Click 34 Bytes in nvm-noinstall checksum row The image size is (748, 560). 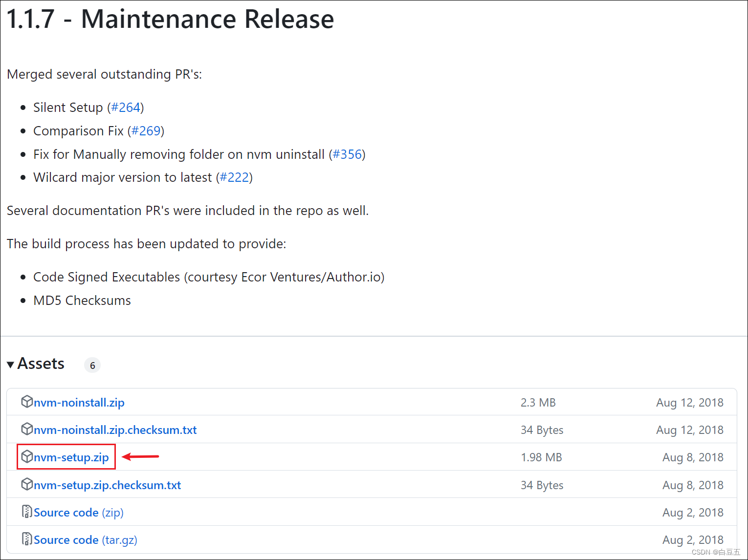[542, 430]
